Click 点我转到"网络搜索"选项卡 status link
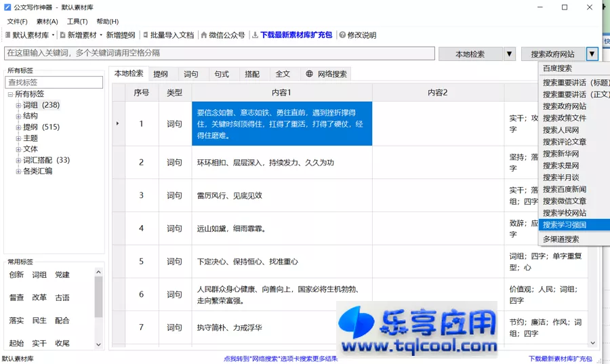This screenshot has width=610, height=364. pyautogui.click(x=281, y=359)
